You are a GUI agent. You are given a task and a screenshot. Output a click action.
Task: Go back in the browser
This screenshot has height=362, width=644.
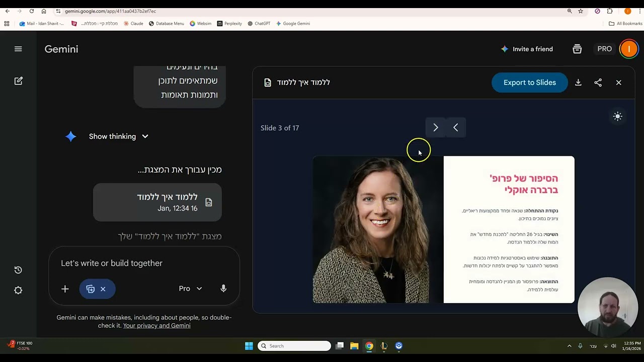(x=7, y=11)
